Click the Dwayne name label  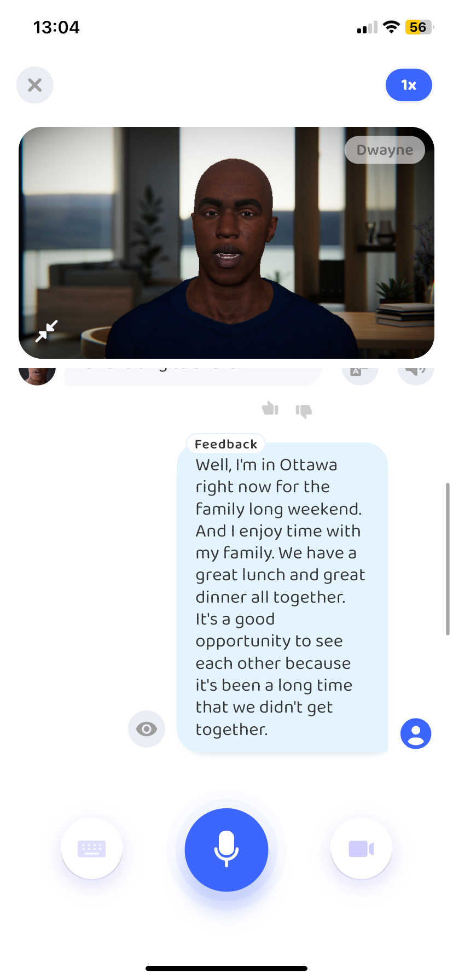tap(385, 150)
